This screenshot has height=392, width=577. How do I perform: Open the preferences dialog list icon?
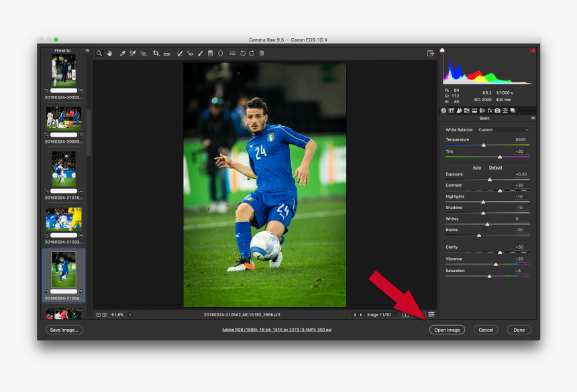coord(233,53)
